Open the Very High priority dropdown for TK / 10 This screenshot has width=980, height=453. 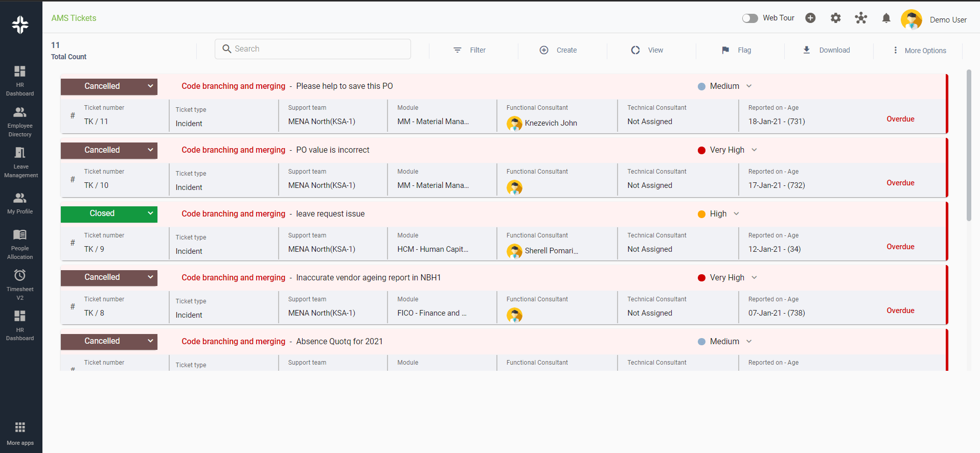pos(754,150)
